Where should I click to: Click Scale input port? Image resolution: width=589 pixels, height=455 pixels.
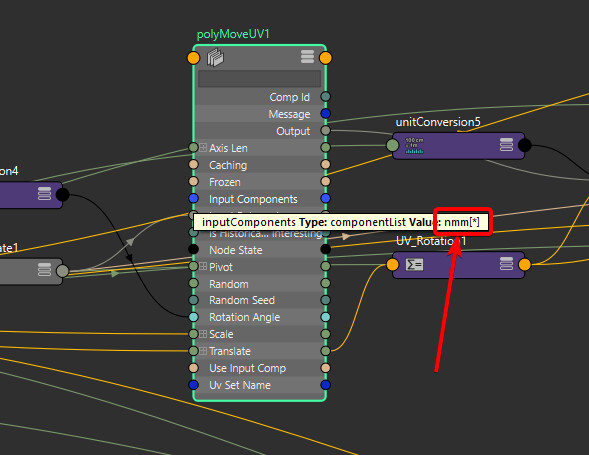pyautogui.click(x=193, y=334)
